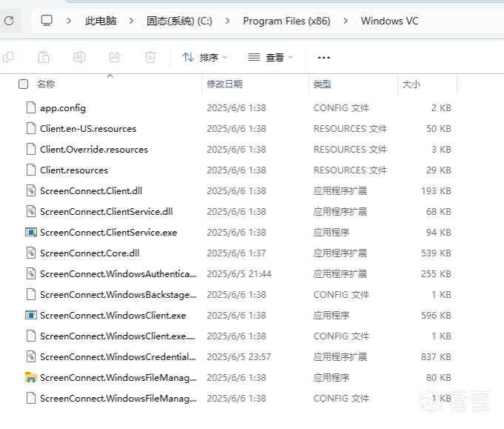Click the computer monitor icon in breadcrumb
504x429 pixels.
(x=47, y=21)
